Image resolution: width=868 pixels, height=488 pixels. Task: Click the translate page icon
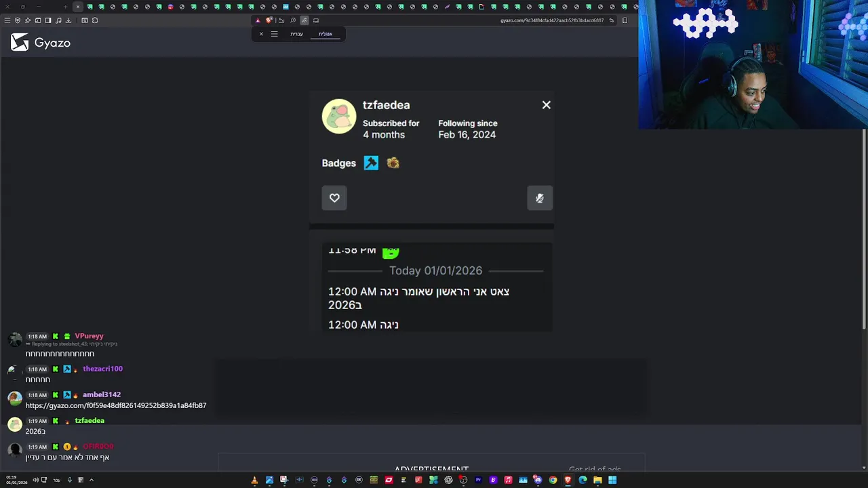pos(304,20)
